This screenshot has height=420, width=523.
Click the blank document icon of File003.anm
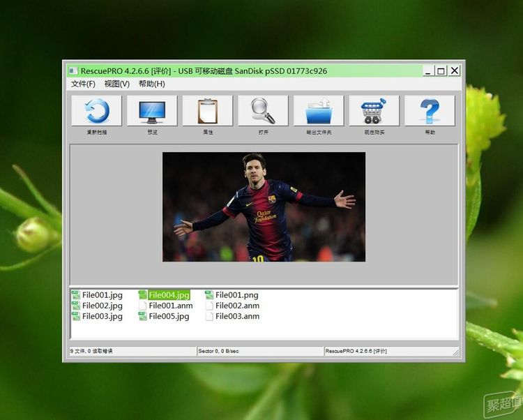click(x=209, y=316)
